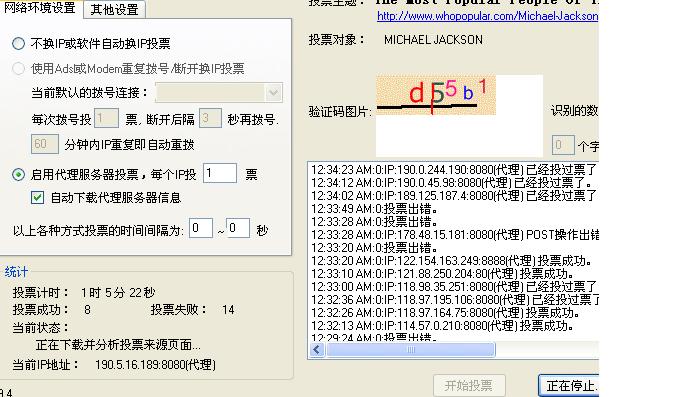
Task: Click the current IP 190.5.16.189:8080 text
Action: tap(155, 365)
